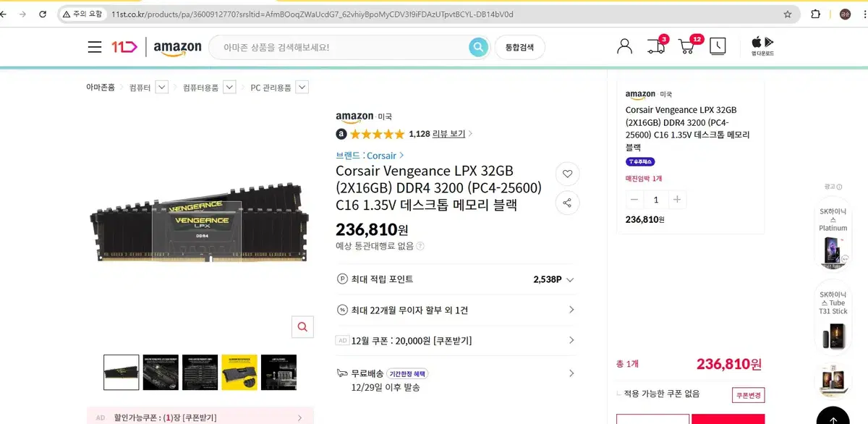Select third product thumbnail
This screenshot has width=868, height=424.
[200, 372]
